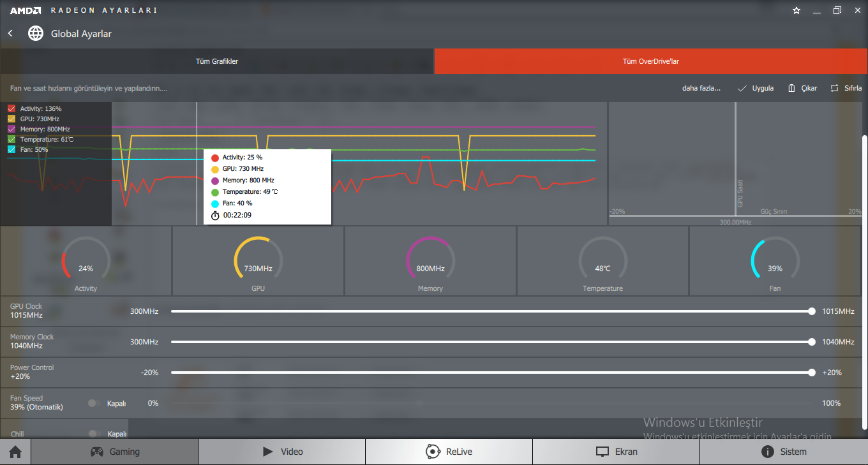Toggle the Activity graph checkbox
Viewport: 868px width, 465px height.
[x=11, y=108]
